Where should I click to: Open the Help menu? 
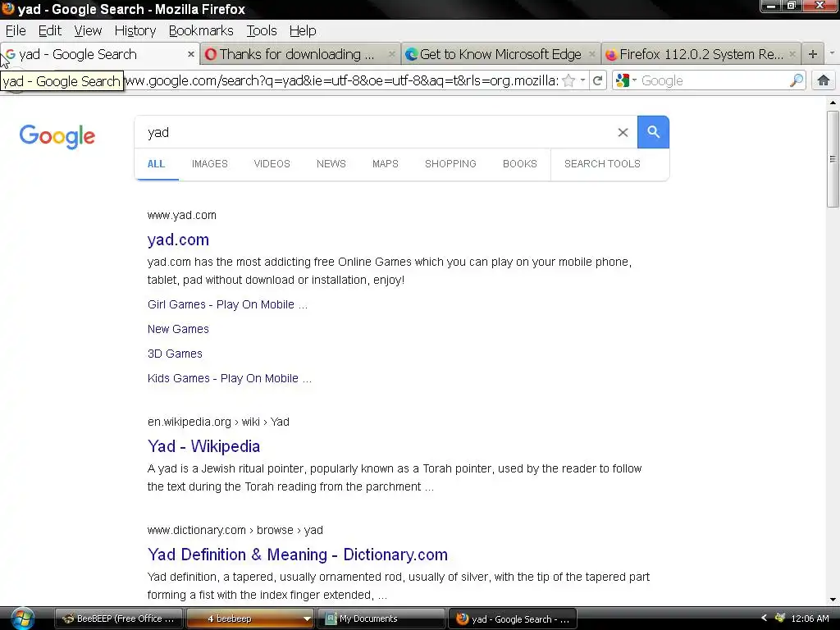pyautogui.click(x=303, y=30)
